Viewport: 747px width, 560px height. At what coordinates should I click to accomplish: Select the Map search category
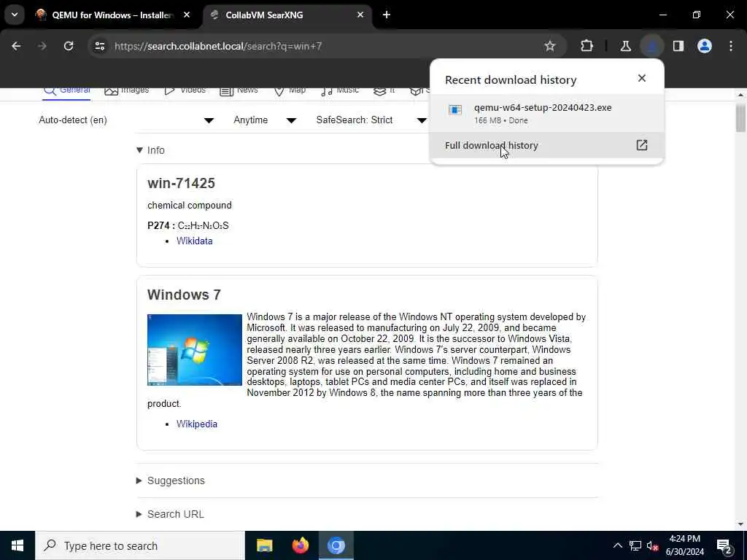[290, 90]
